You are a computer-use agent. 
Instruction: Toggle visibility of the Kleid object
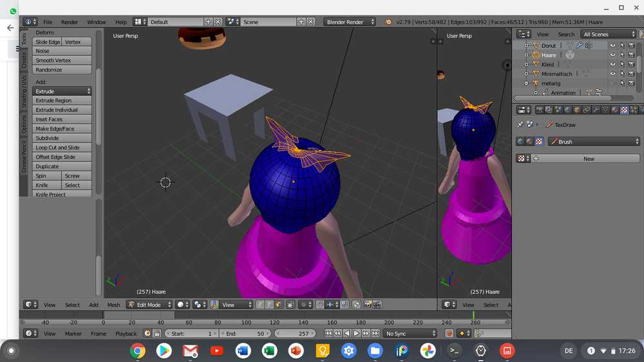[612, 64]
